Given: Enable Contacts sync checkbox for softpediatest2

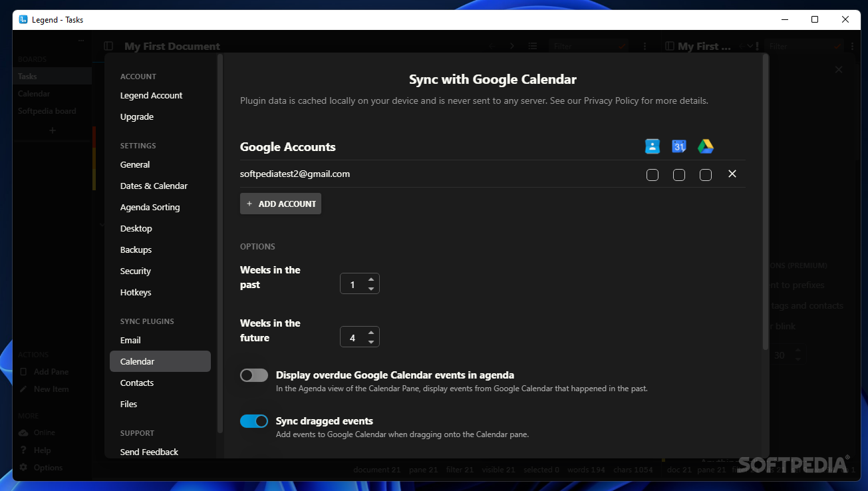Looking at the screenshot, I should [x=652, y=175].
